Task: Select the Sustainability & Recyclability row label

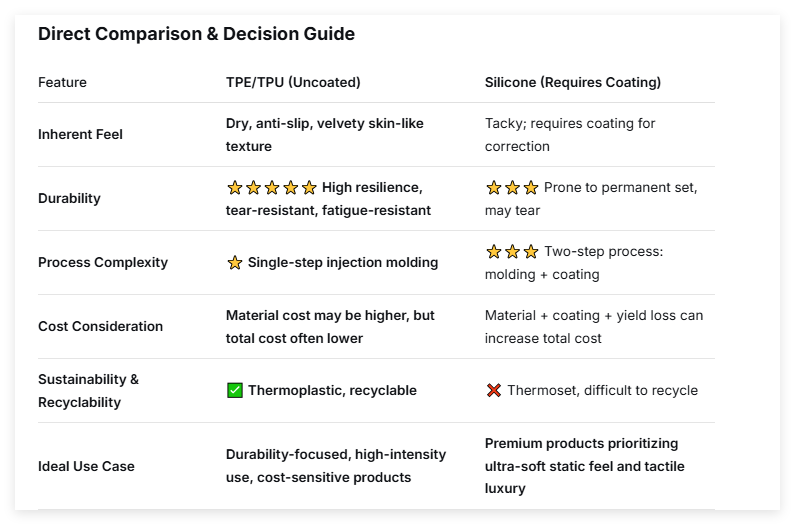Action: point(88,390)
